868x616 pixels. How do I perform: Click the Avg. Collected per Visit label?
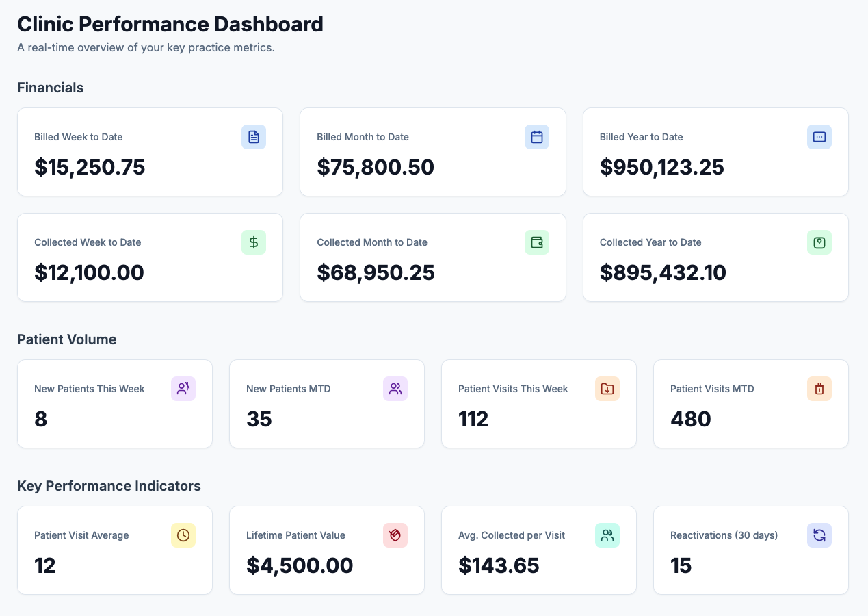point(512,535)
